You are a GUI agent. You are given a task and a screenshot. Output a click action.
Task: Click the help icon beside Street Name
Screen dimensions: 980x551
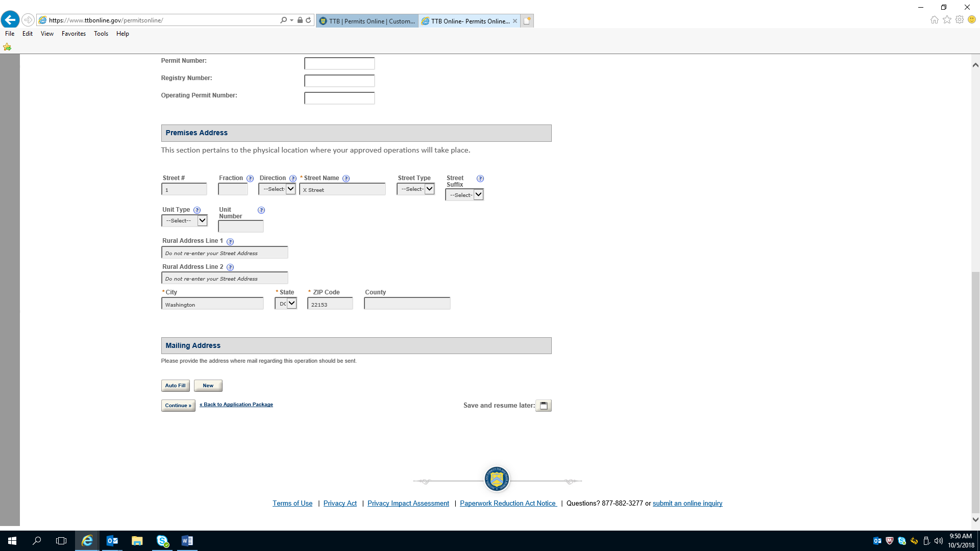pyautogui.click(x=346, y=179)
